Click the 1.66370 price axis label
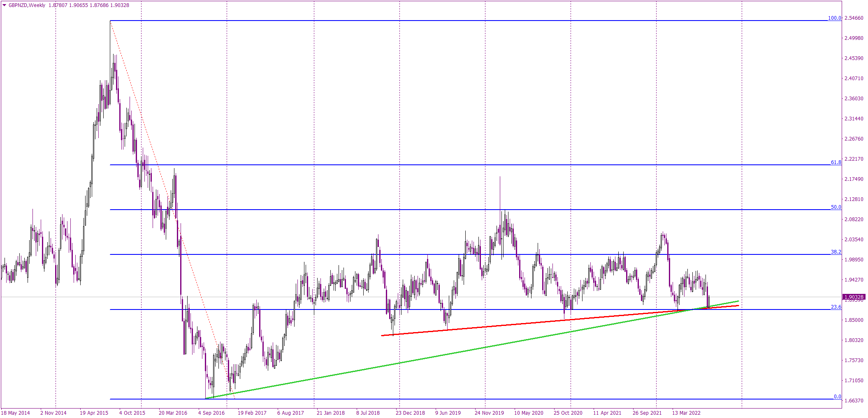Image resolution: width=868 pixels, height=418 pixels. coord(854,401)
